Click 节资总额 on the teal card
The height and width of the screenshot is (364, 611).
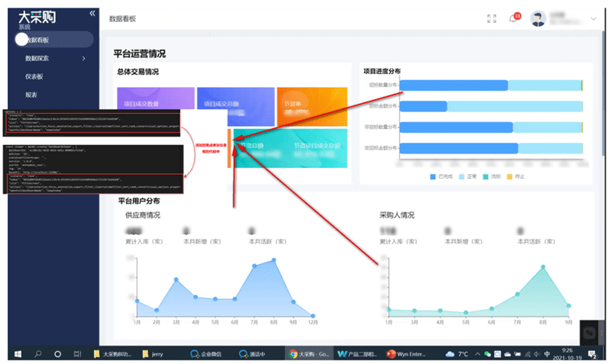point(252,146)
